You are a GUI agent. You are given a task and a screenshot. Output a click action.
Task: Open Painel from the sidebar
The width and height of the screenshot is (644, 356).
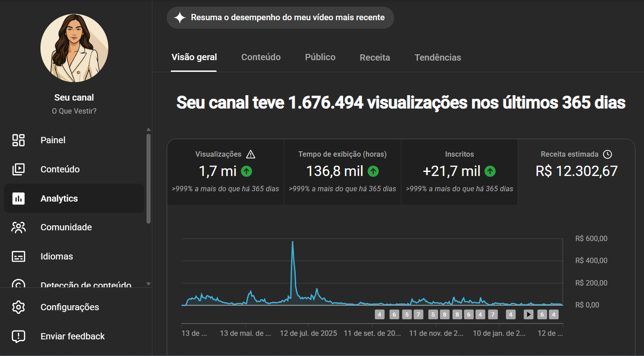[53, 140]
